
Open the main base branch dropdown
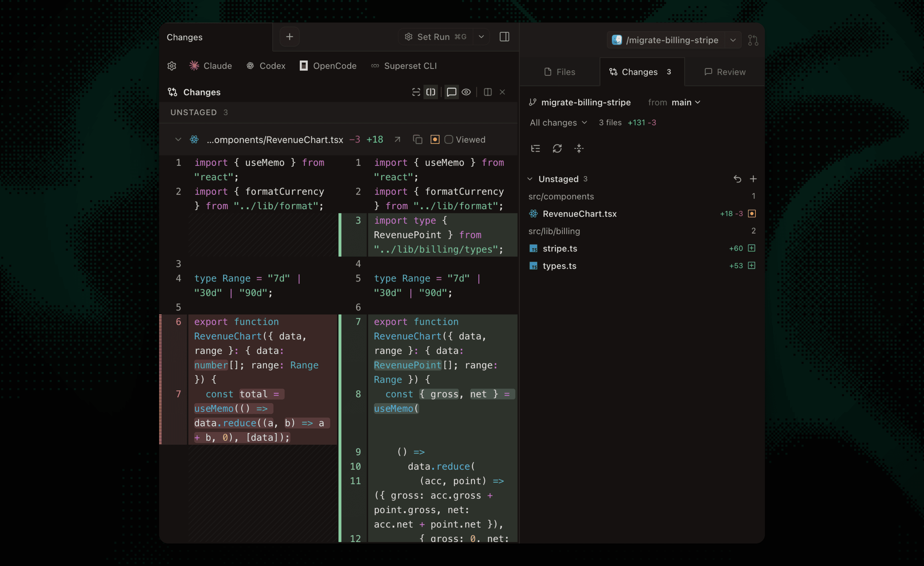click(x=686, y=103)
